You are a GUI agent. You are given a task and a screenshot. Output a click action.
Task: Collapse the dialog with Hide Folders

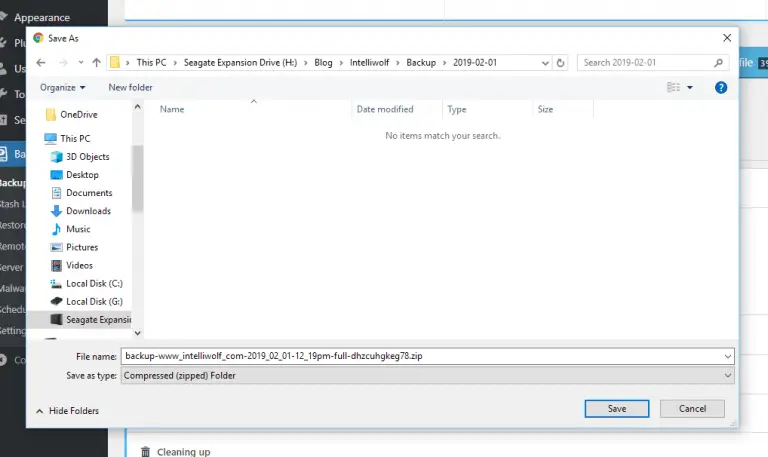[x=67, y=410]
